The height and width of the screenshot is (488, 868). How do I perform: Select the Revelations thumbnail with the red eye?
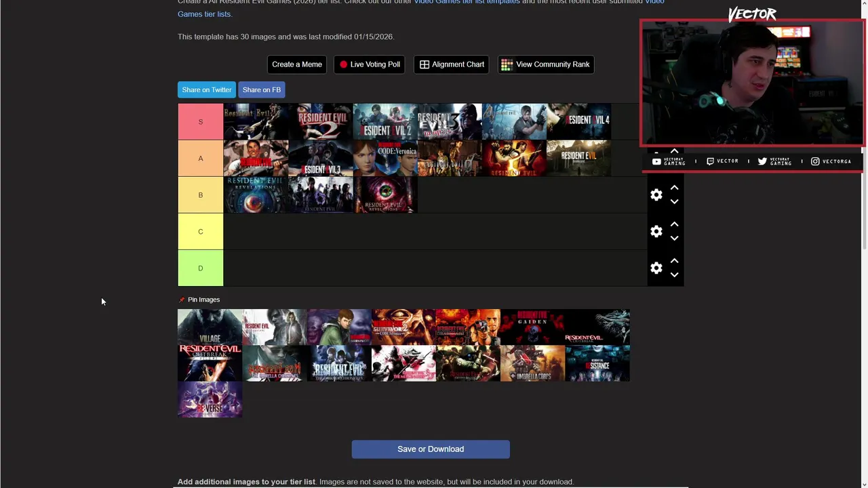(256, 195)
